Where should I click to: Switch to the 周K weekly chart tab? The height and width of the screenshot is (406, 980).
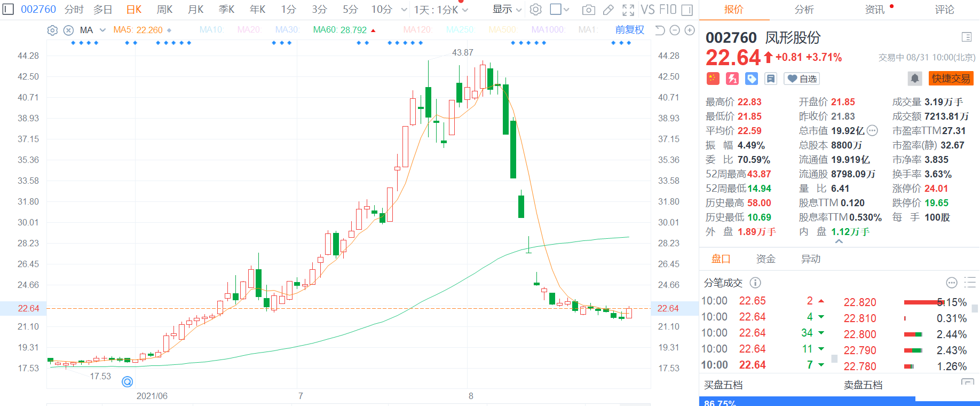coord(164,10)
